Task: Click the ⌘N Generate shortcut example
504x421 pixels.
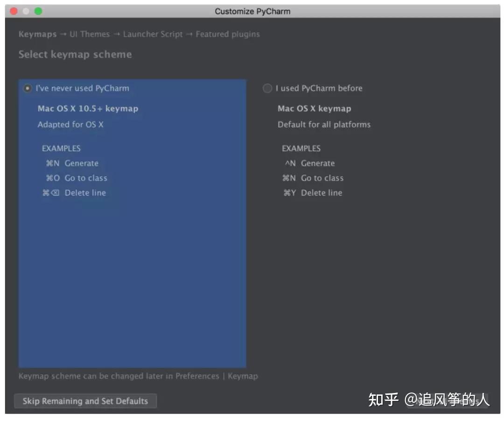Action: pos(72,163)
